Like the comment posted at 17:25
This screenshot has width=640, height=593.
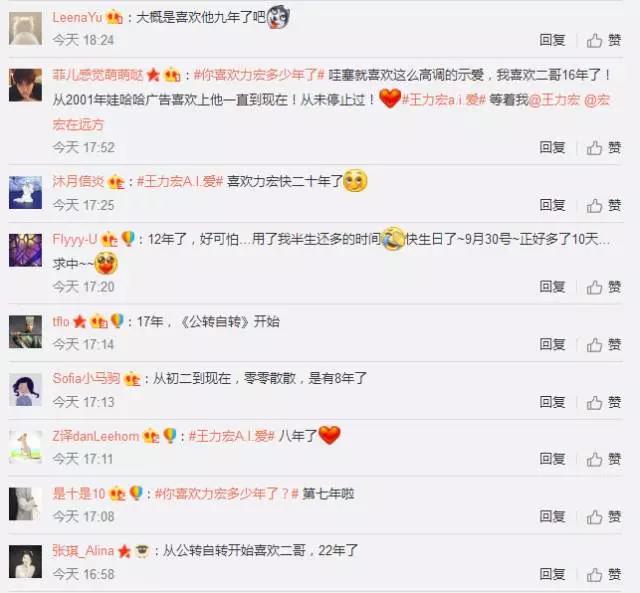tap(604, 205)
